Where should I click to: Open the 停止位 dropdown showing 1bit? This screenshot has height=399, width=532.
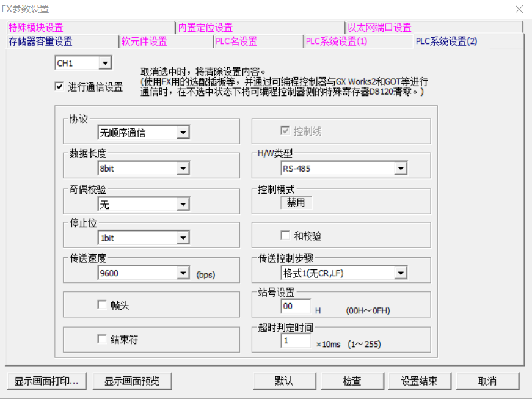[183, 238]
